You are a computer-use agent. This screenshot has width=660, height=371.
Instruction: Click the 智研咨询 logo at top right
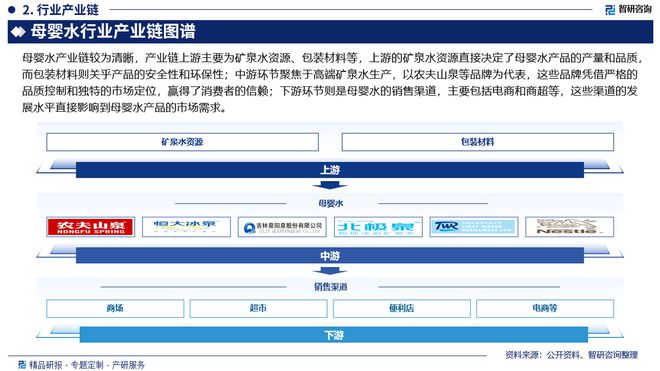(627, 9)
